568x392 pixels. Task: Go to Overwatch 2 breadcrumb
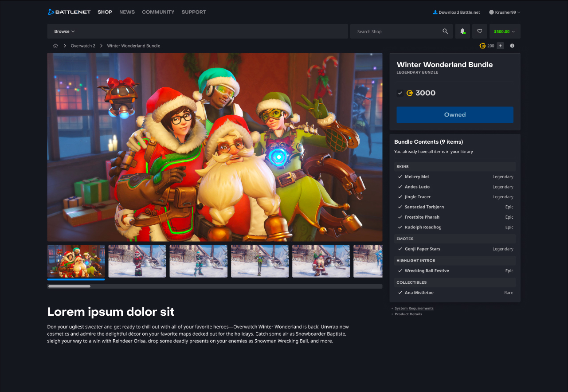tap(83, 46)
